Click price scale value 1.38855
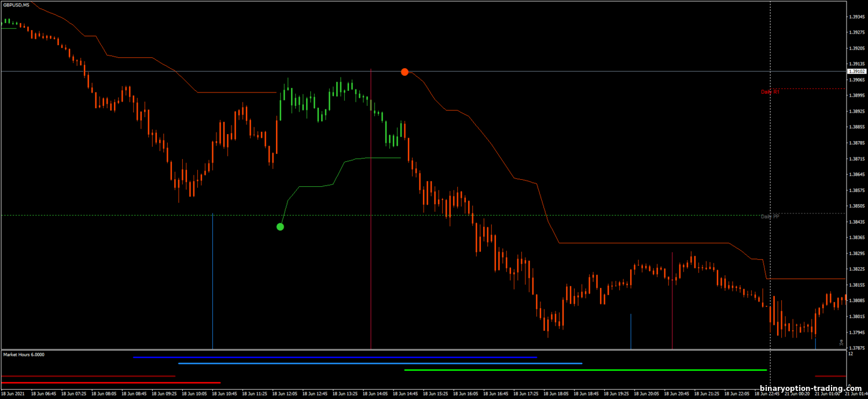Viewport: 868px width, 399px height. (x=856, y=127)
